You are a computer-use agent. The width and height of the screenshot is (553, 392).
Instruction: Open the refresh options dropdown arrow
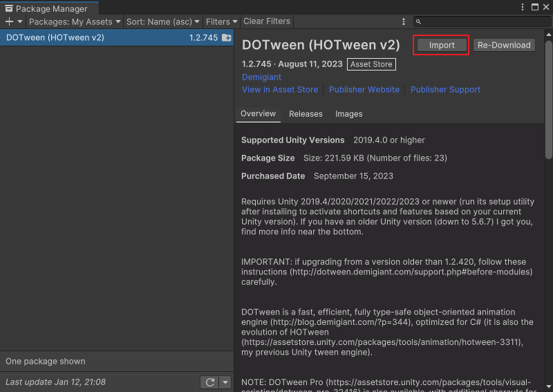[225, 382]
